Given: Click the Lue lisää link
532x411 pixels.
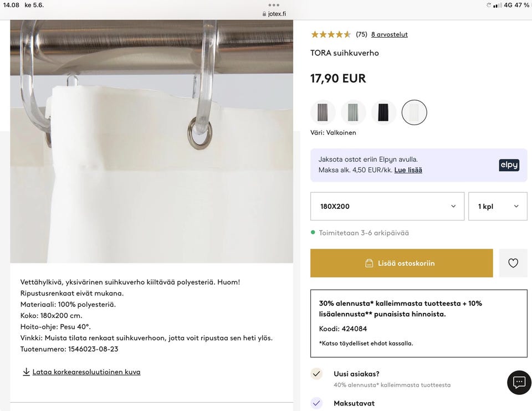Looking at the screenshot, I should pyautogui.click(x=408, y=170).
